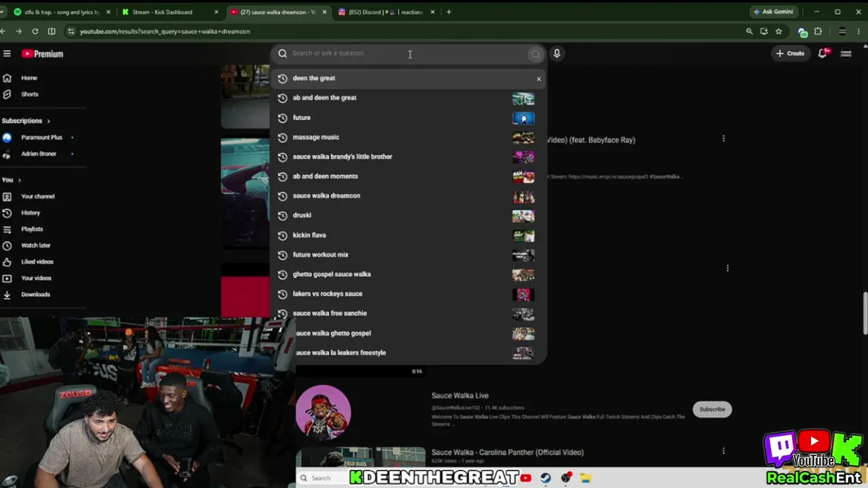This screenshot has height=488, width=868.
Task: Go to YouTube Premium home logo
Action: pyautogui.click(x=42, y=54)
